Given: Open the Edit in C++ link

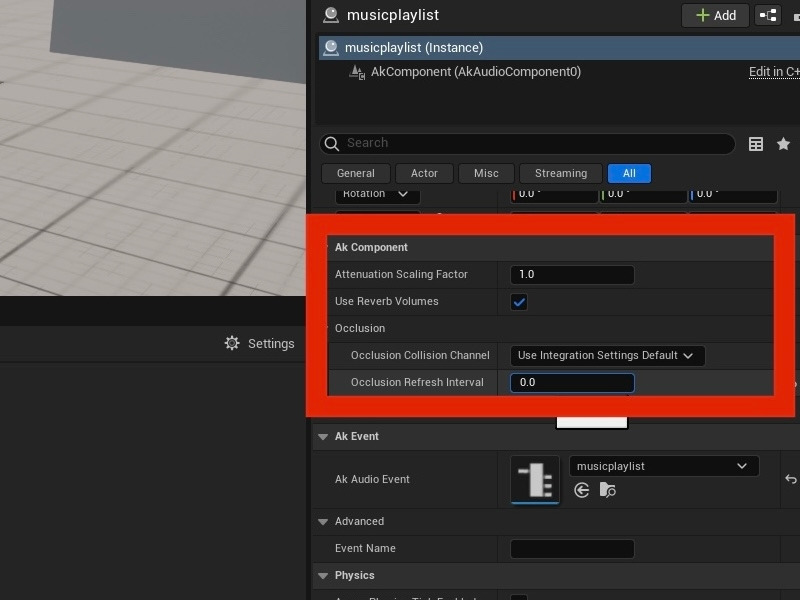Looking at the screenshot, I should pyautogui.click(x=774, y=72).
